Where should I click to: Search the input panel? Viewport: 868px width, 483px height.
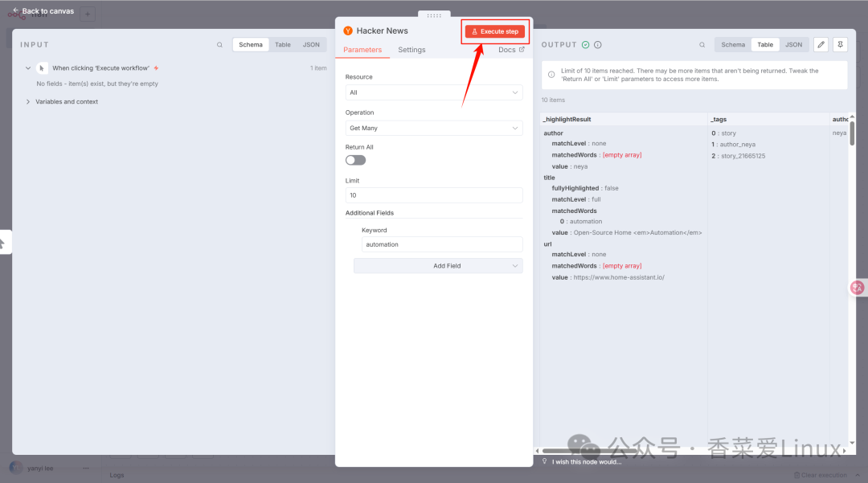click(x=219, y=45)
